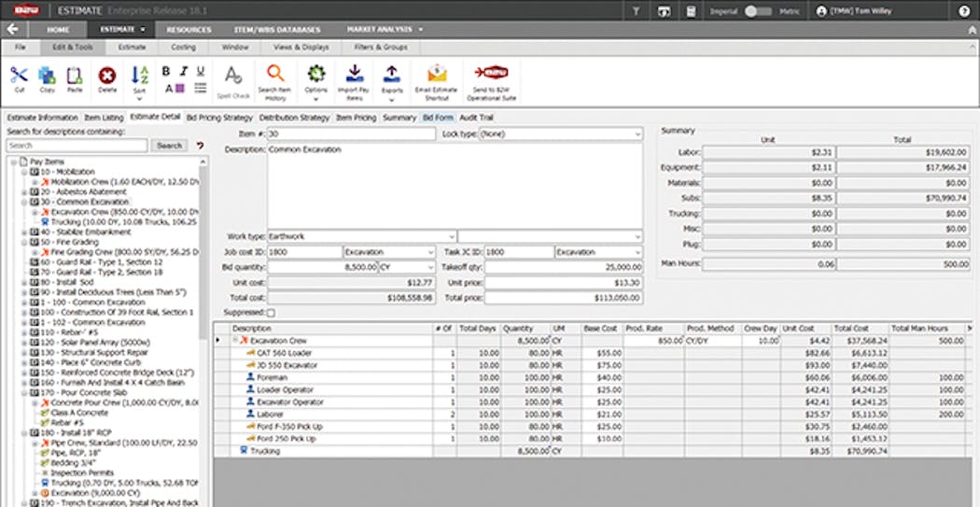The height and width of the screenshot is (507, 980).
Task: Collapse the 170 - Pour Concrete Slab node
Action: point(23,392)
